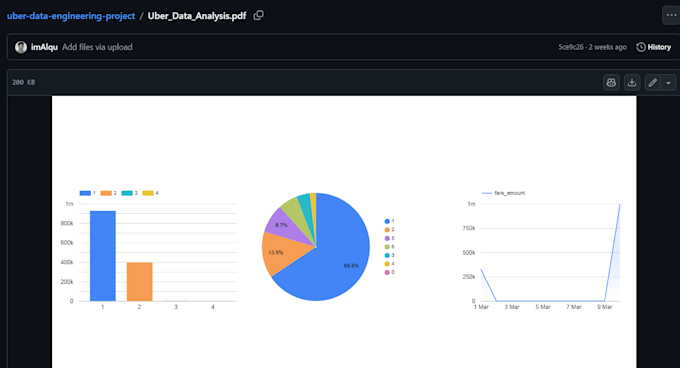The image size is (680, 368).
Task: Edit the file with pencil icon
Action: point(652,82)
